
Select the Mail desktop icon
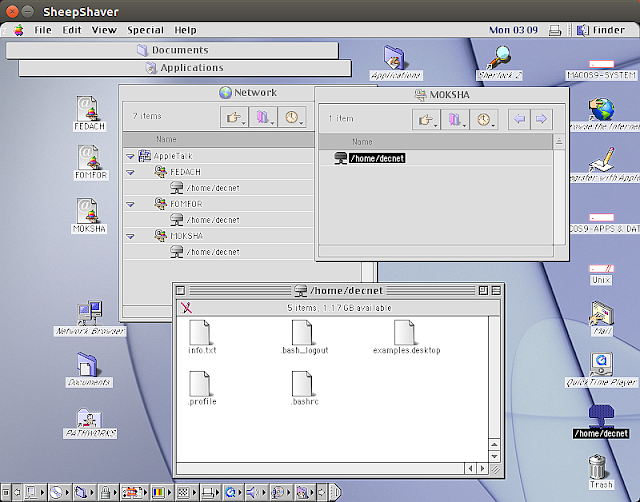602,319
